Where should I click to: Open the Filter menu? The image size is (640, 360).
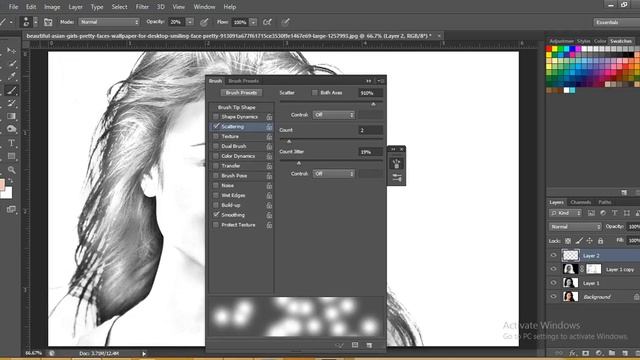click(142, 7)
